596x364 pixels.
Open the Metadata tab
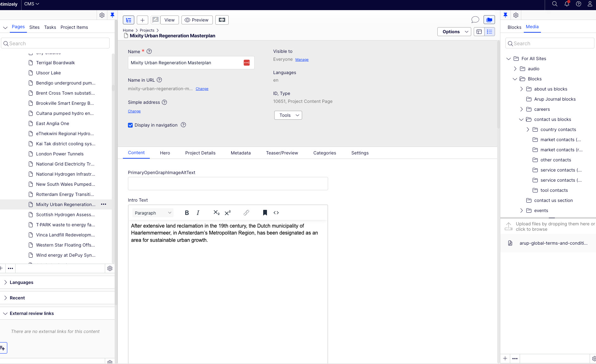(241, 153)
